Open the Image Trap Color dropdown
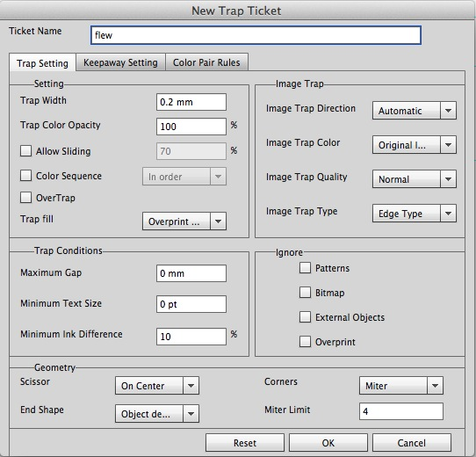This screenshot has width=476, height=457. pyautogui.click(x=415, y=145)
